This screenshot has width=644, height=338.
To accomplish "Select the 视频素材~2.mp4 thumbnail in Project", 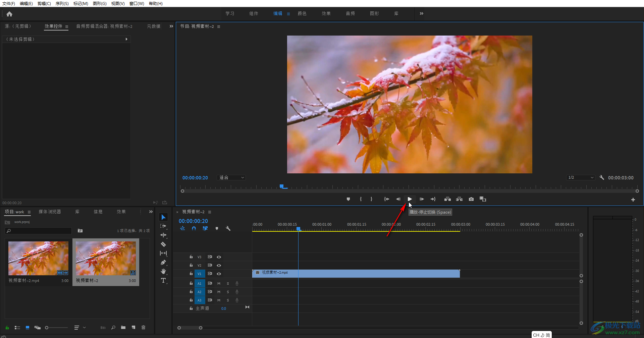I will (38, 258).
